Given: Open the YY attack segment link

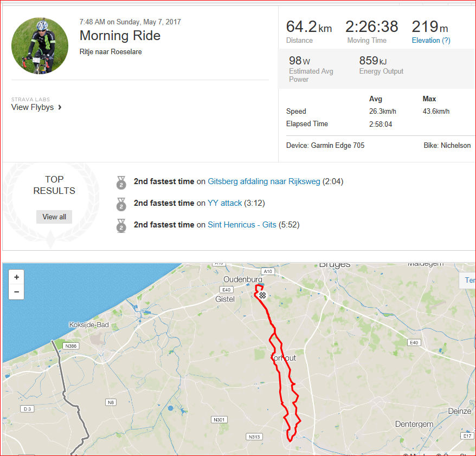Looking at the screenshot, I should pos(224,203).
